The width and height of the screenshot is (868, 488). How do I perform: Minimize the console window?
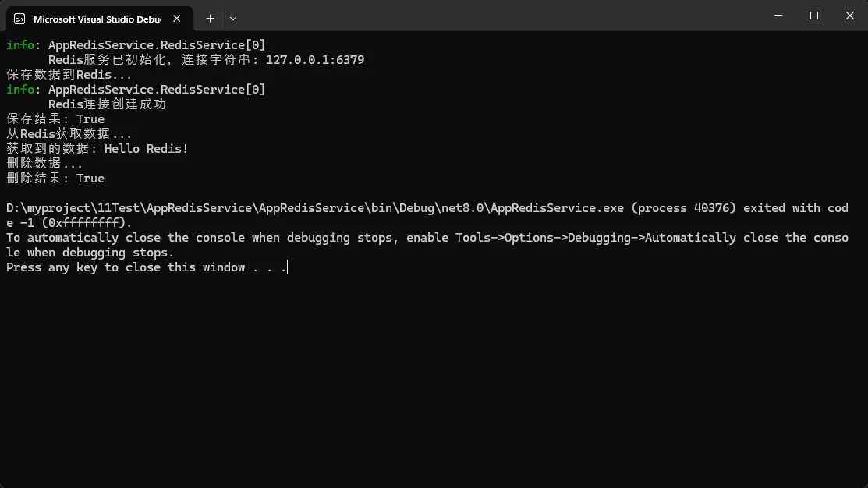778,16
